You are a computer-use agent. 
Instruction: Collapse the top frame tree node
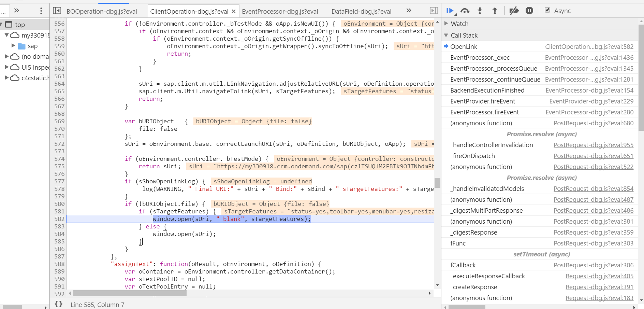pyautogui.click(x=2, y=25)
